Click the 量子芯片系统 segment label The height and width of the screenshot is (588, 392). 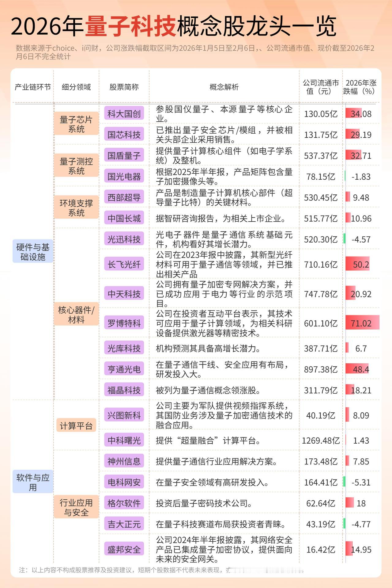point(76,124)
